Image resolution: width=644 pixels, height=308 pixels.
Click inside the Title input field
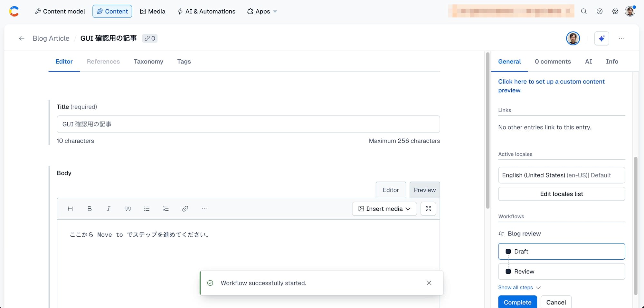tap(248, 124)
